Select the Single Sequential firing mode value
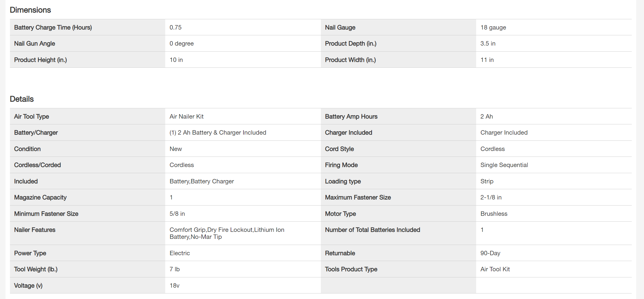 click(x=504, y=165)
